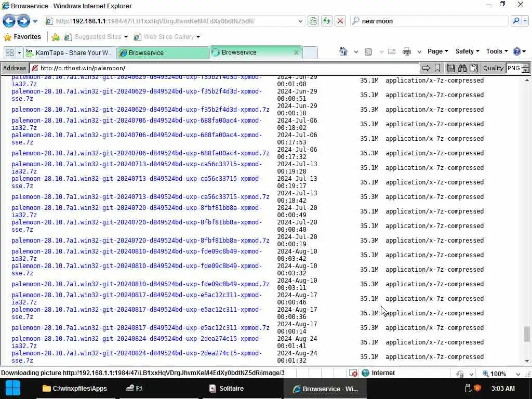The height and width of the screenshot is (399, 532).
Task: Open the 20240720-d849524bd-uxp-8fbf81bb8a-xpmod.7z link
Action: click(140, 241)
